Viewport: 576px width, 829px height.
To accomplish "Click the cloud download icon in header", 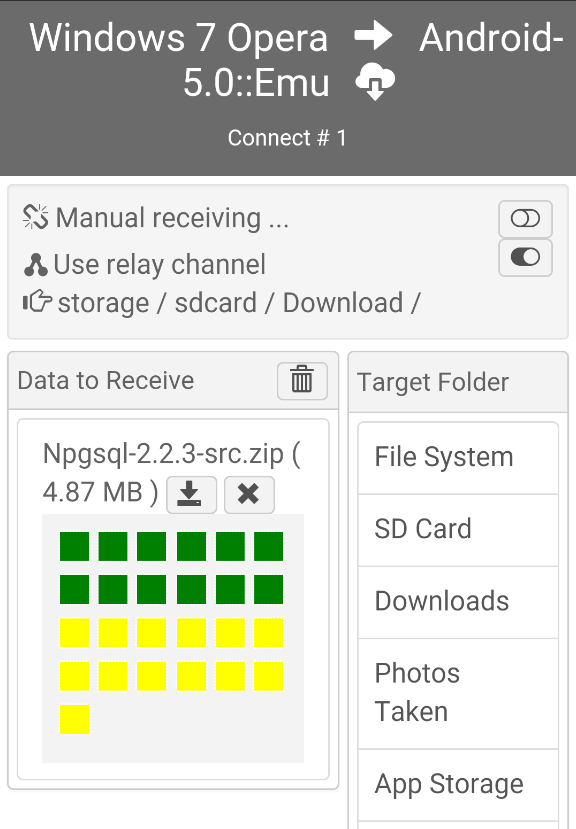I will (x=375, y=82).
